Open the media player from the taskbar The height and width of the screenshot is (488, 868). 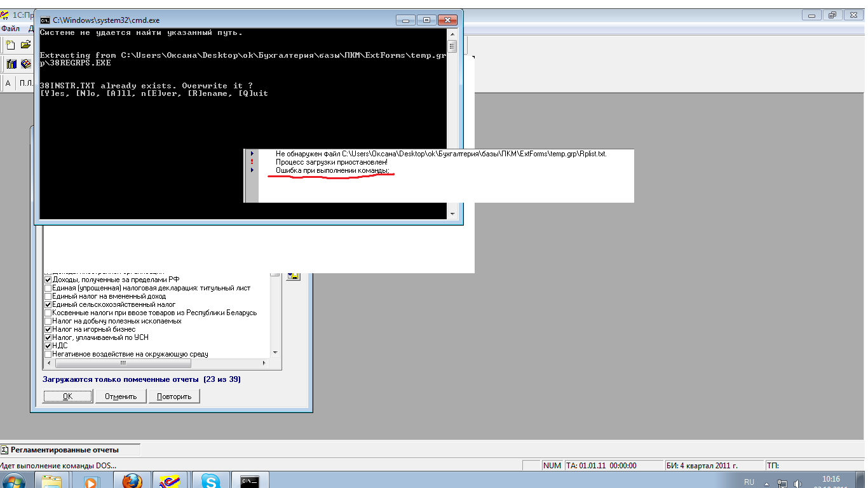pyautogui.click(x=91, y=481)
